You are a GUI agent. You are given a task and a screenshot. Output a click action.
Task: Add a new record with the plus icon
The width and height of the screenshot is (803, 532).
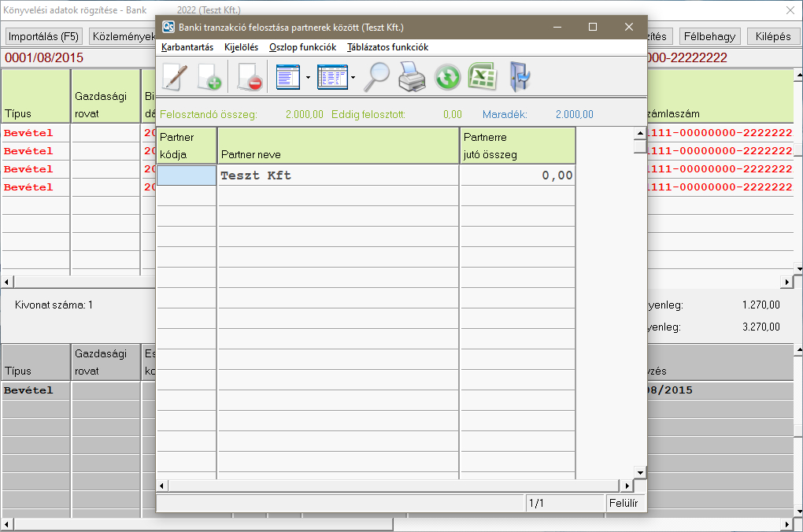[209, 77]
